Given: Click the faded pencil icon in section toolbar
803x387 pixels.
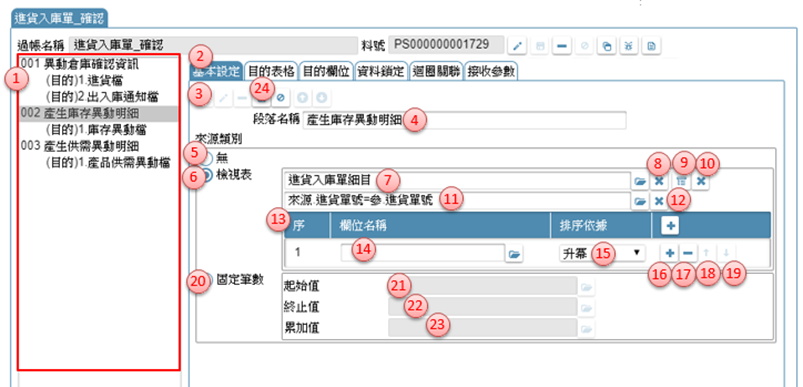Looking at the screenshot, I should (223, 97).
